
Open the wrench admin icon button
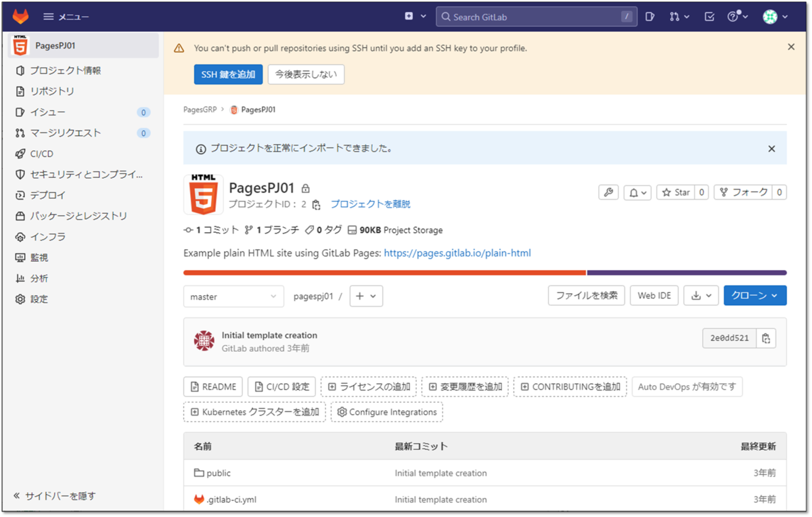point(608,193)
